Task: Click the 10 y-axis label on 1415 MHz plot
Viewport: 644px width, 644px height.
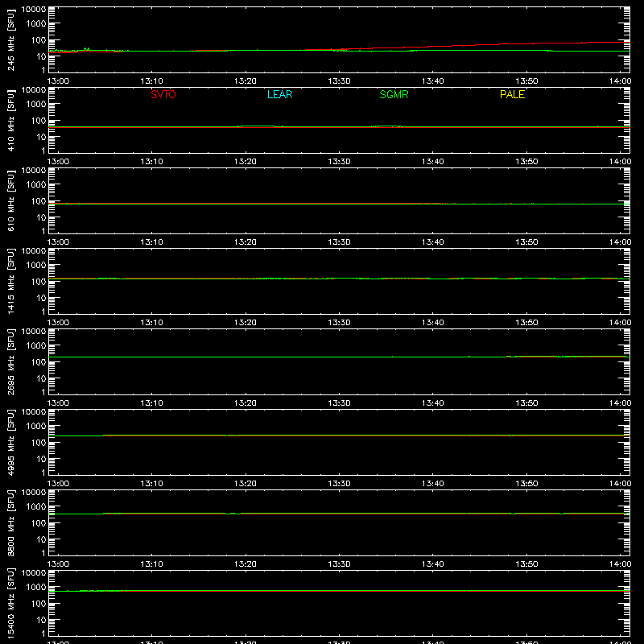Action: [x=42, y=298]
